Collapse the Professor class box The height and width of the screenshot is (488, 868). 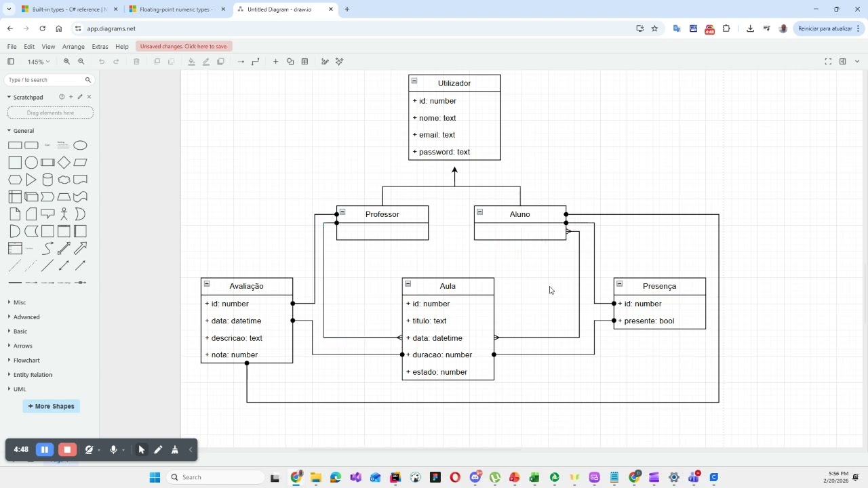pyautogui.click(x=342, y=212)
